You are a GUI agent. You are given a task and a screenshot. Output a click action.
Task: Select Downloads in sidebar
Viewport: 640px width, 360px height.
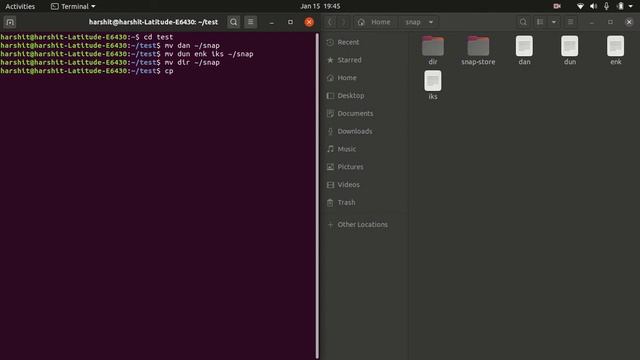[365, 131]
